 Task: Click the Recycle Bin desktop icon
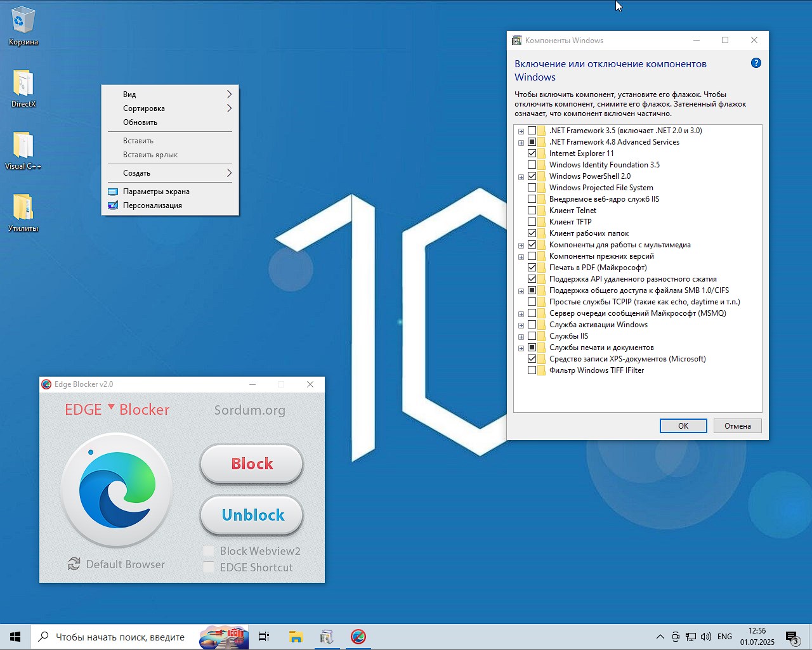[23, 22]
